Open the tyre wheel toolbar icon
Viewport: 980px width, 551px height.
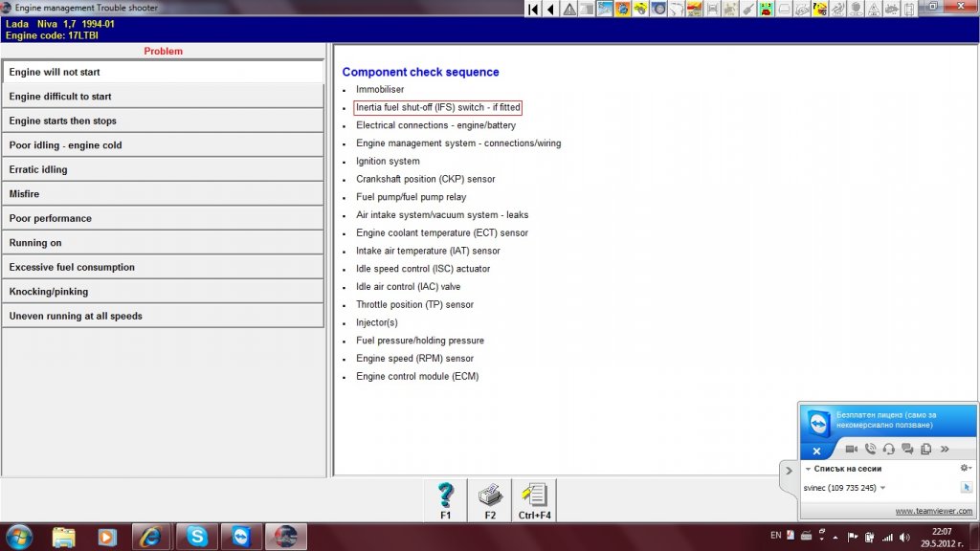[658, 9]
